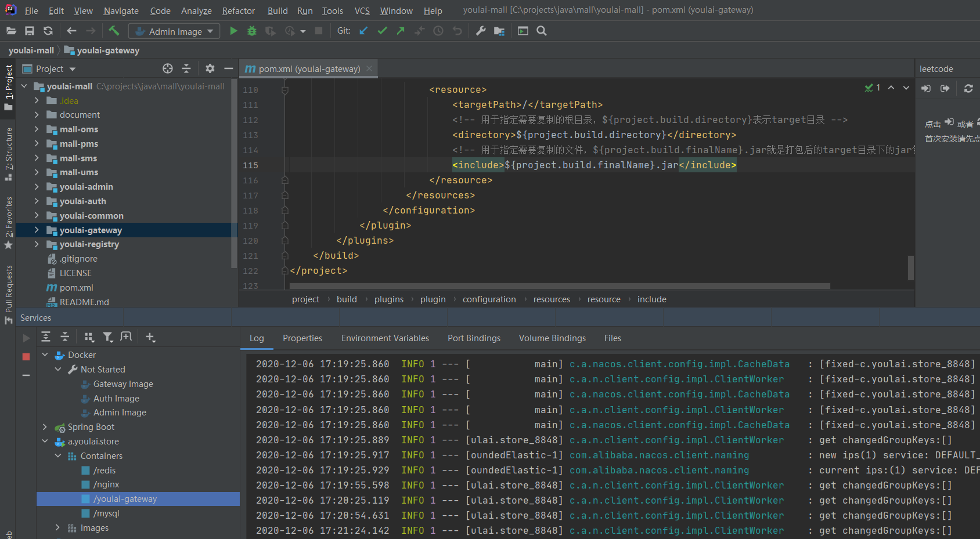The height and width of the screenshot is (539, 980).
Task: Collapse the Containers node
Action: coord(58,456)
